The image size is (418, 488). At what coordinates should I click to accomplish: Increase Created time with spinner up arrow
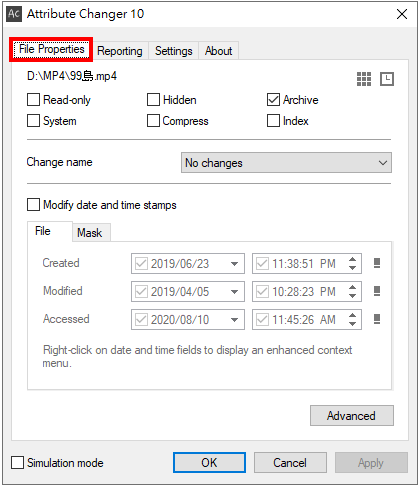tap(353, 259)
